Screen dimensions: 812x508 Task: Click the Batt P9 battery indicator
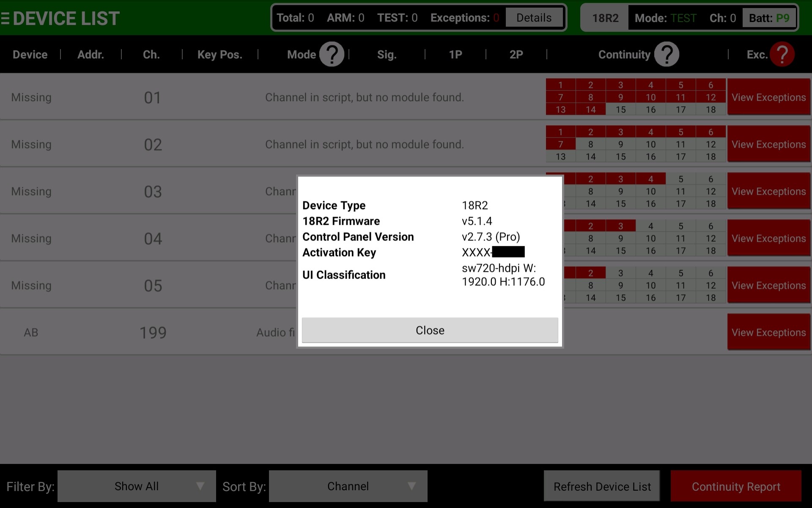[769, 18]
